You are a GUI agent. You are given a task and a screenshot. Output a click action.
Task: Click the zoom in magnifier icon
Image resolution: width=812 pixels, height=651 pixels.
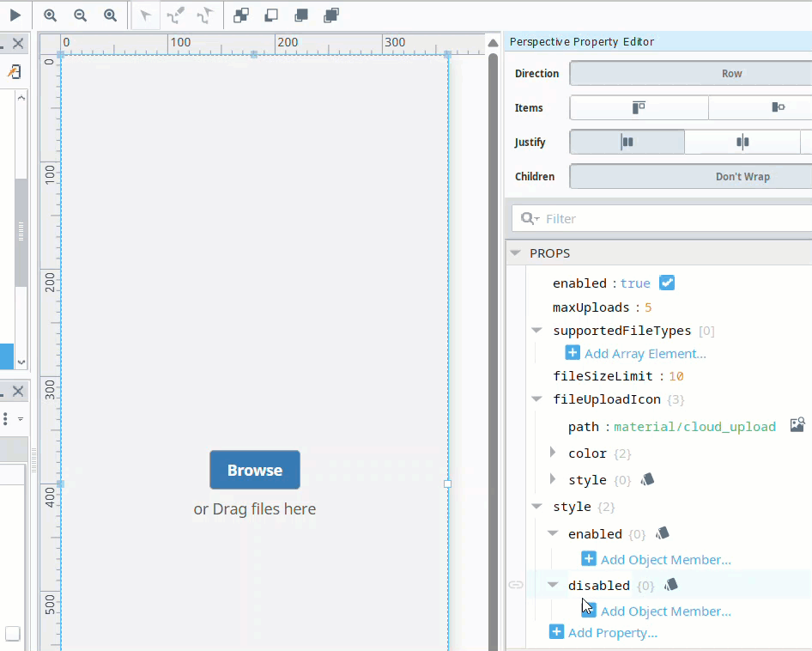(51, 15)
